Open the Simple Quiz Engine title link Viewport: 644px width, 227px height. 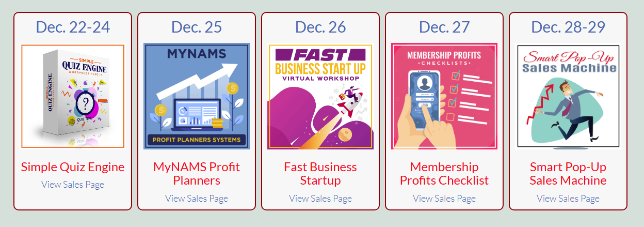[73, 167]
